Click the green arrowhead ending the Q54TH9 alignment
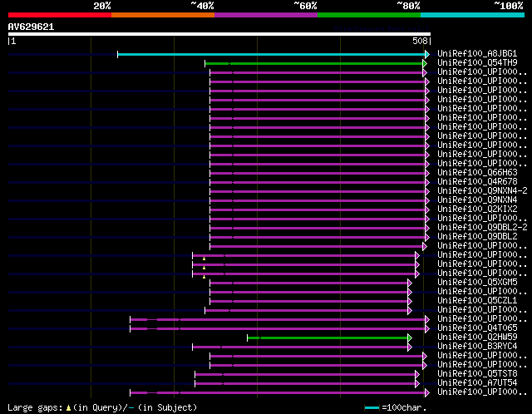 [425, 63]
